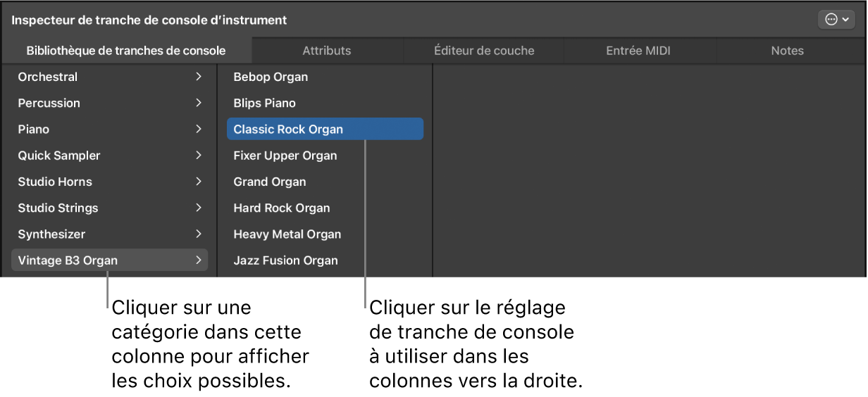
Task: Expand the Percussion category chevron
Action: (199, 103)
